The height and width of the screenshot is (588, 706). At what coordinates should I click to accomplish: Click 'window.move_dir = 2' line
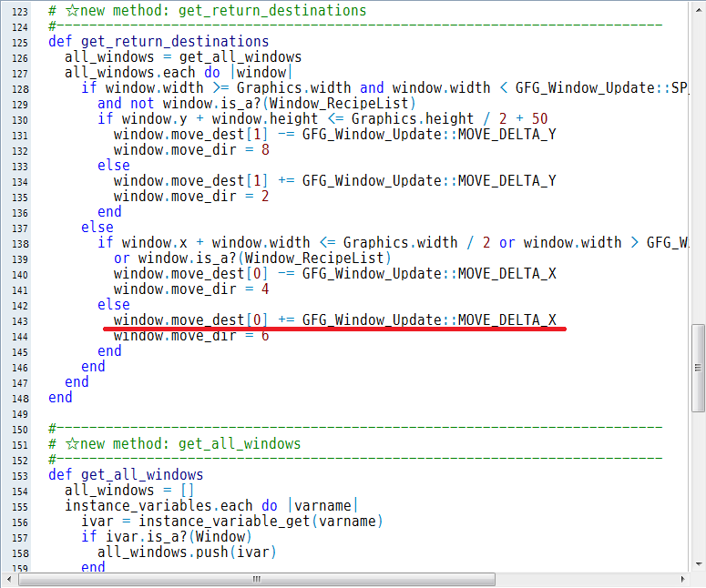pyautogui.click(x=191, y=196)
